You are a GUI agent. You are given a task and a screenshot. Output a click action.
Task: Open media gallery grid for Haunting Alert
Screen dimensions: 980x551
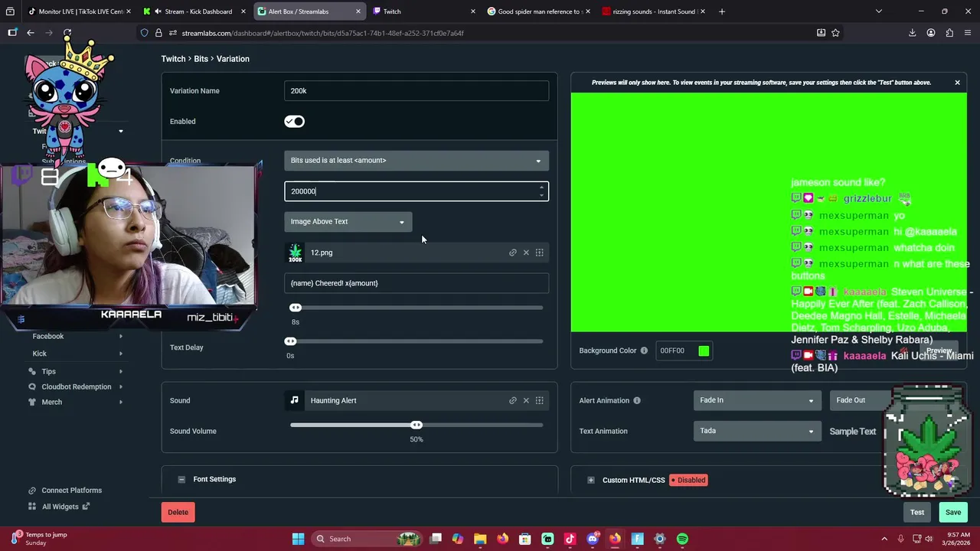click(540, 400)
